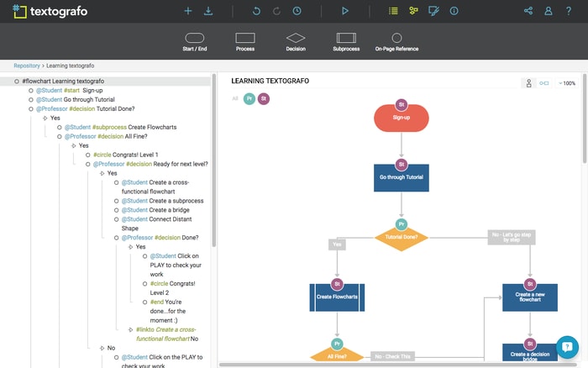Select the Sign-up start node
Screen dimensions: 588x368
[x=402, y=118]
